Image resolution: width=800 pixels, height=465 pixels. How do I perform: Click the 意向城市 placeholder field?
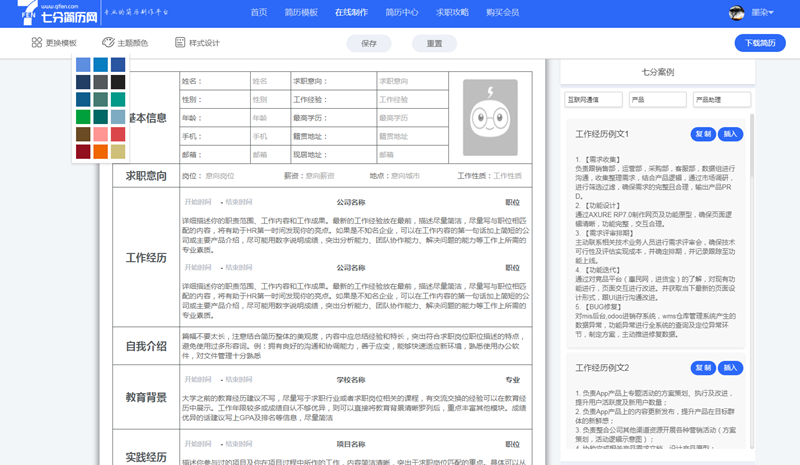point(406,176)
